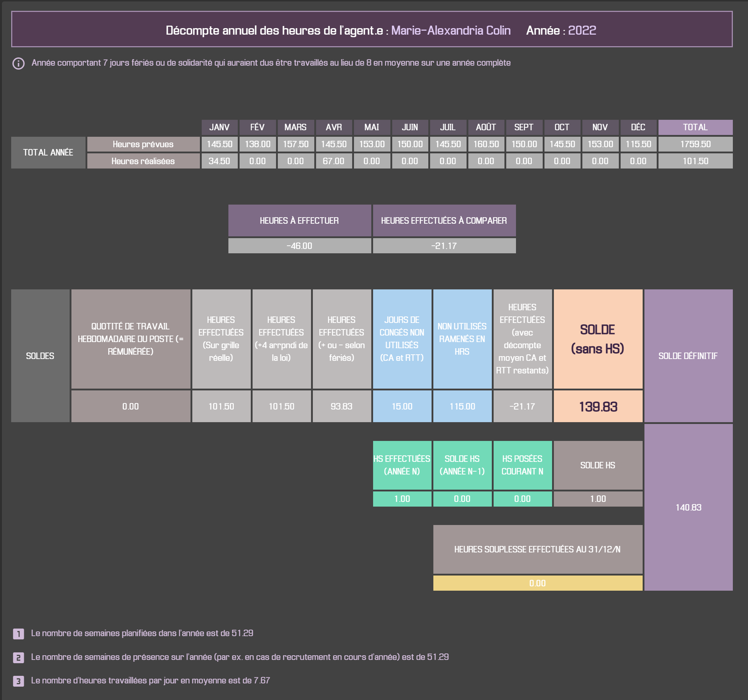Image resolution: width=748 pixels, height=700 pixels.
Task: Click the NOV month header
Action: click(600, 127)
